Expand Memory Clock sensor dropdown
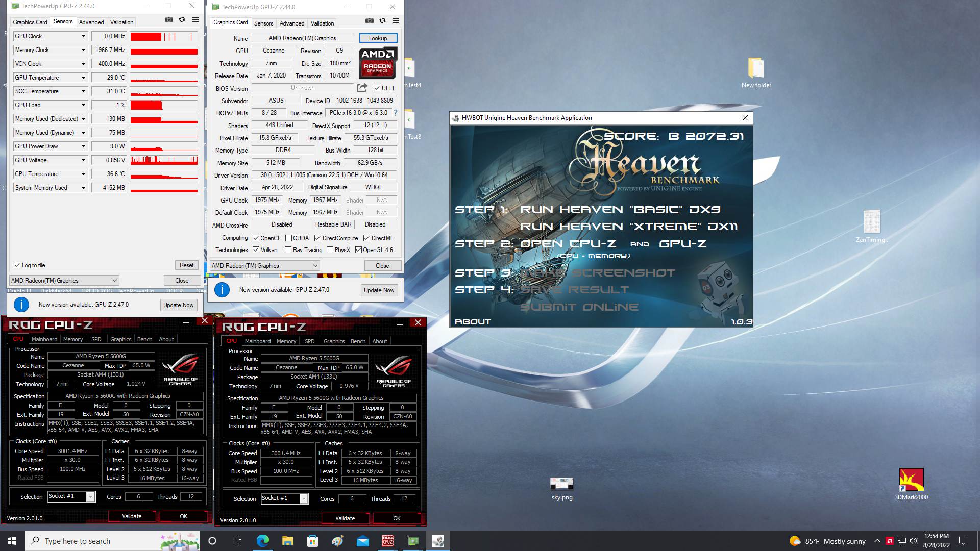 (83, 50)
